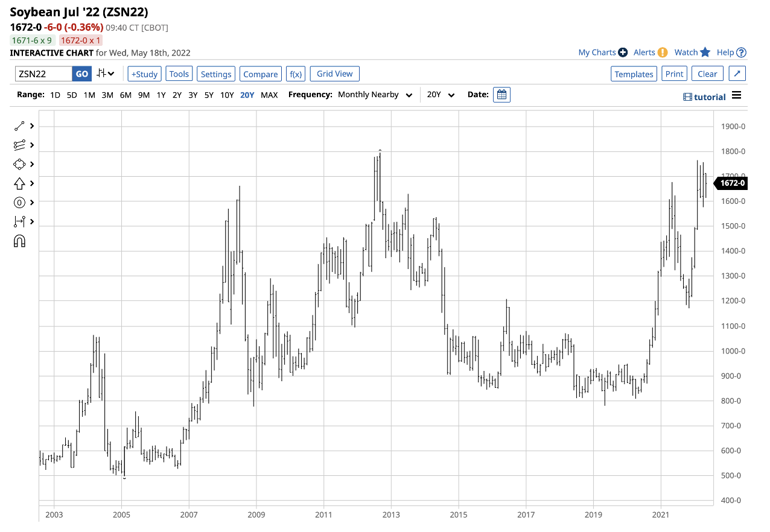Select the circled zero annotation tool

[19, 203]
